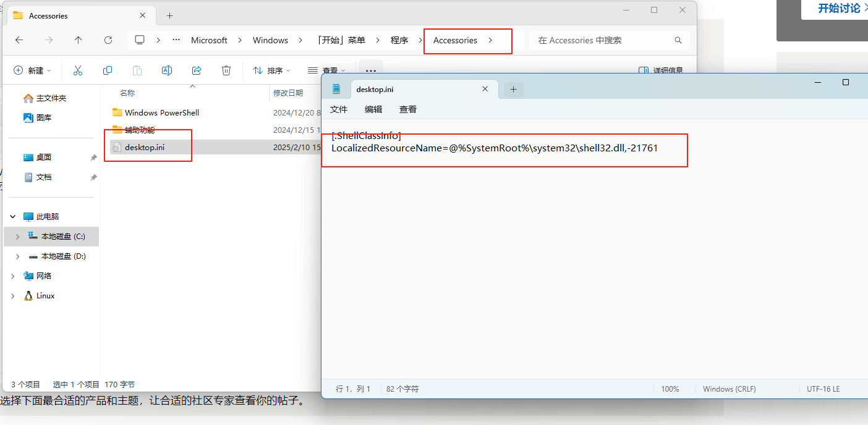
Task: Add a new Notepad tab
Action: pyautogui.click(x=513, y=90)
